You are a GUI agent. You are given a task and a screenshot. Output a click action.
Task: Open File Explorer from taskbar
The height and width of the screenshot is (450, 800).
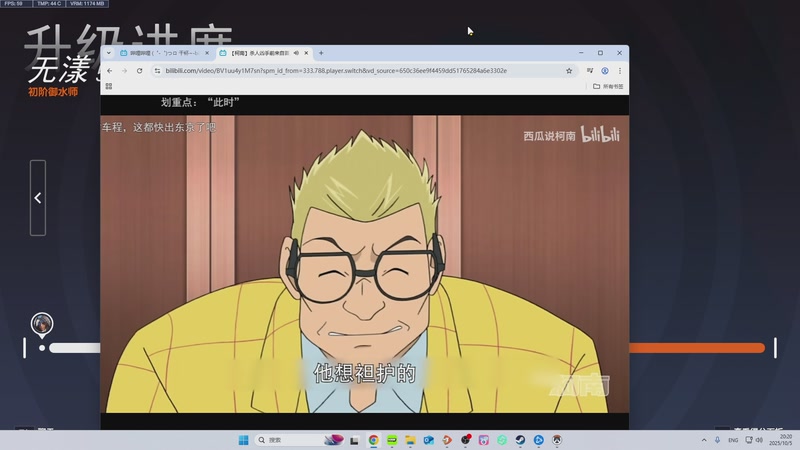(x=410, y=440)
